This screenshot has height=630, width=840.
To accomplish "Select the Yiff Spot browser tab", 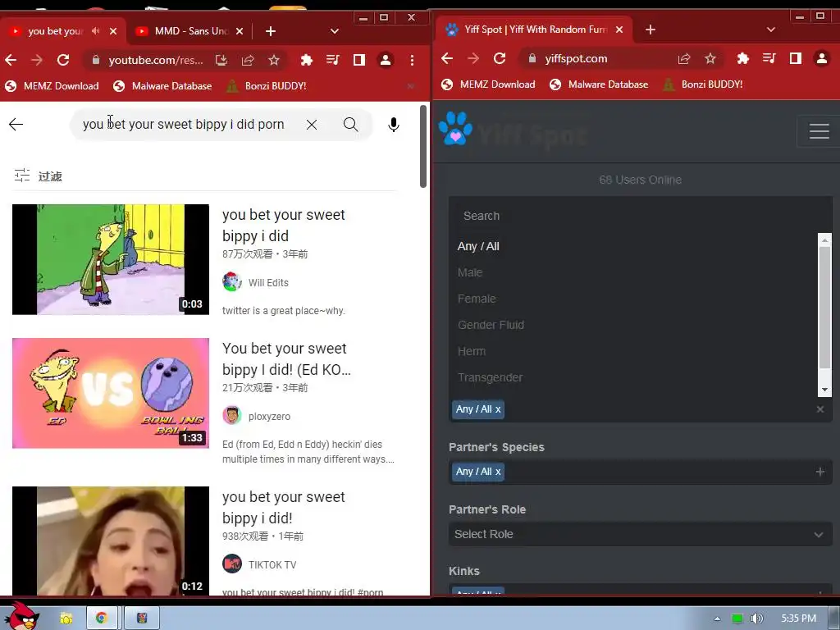I will click(x=533, y=30).
